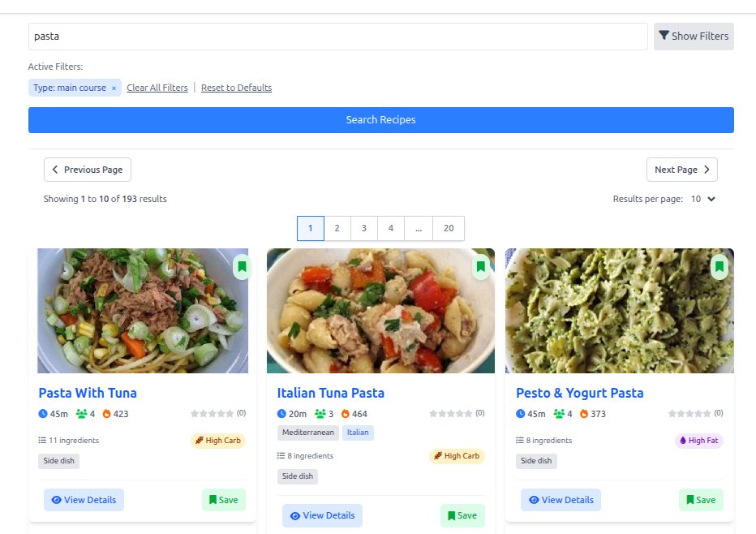Click the Clear All Filters link

tap(157, 88)
